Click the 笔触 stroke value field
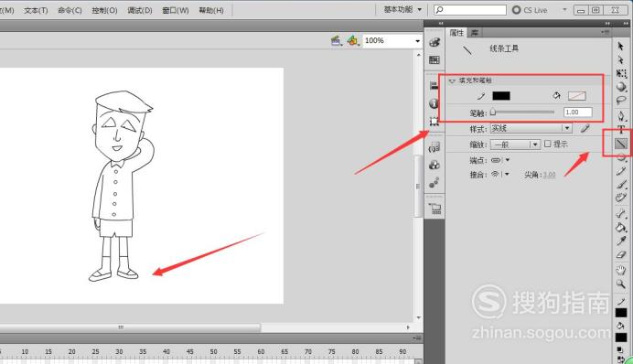The height and width of the screenshot is (364, 633). [x=578, y=112]
